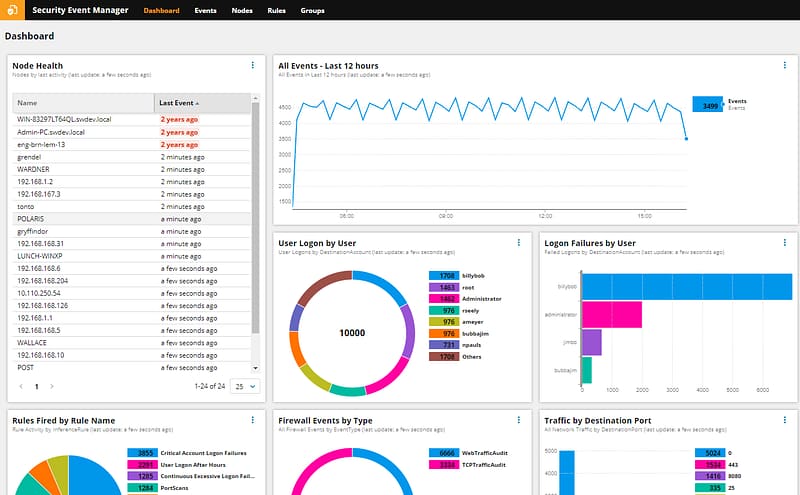Sort node list by Last Event column
This screenshot has height=495, width=800.
pos(203,103)
